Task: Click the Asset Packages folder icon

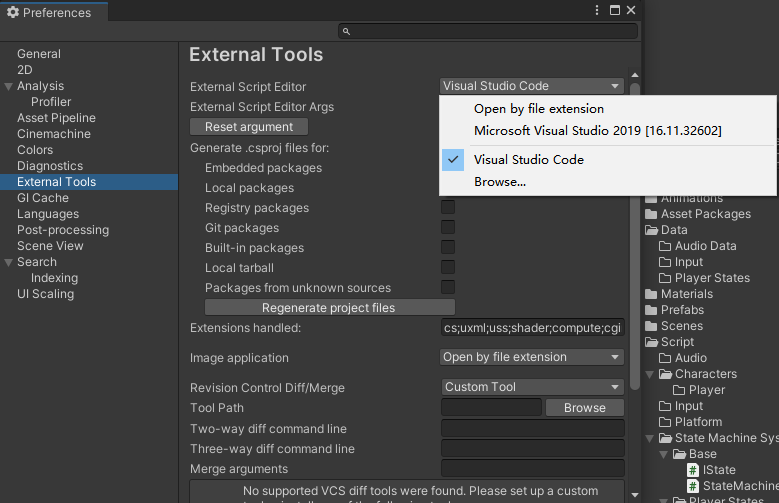Action: (651, 214)
